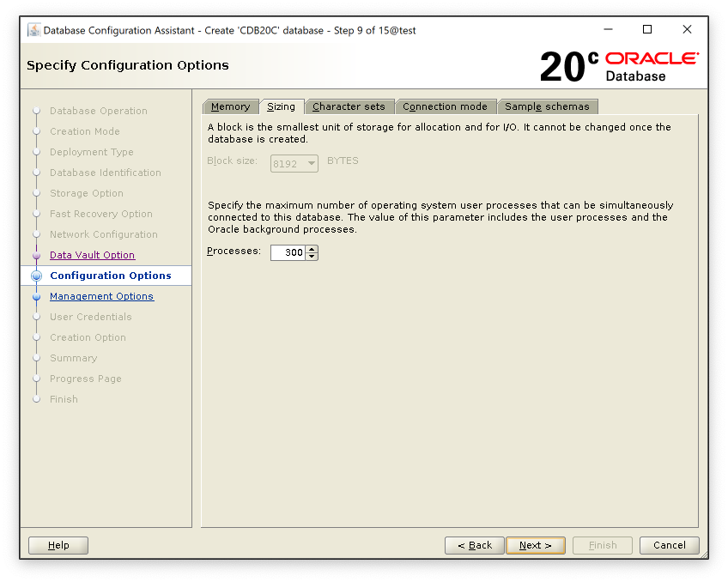
Task: Go to the Connection mode tab
Action: click(x=445, y=106)
